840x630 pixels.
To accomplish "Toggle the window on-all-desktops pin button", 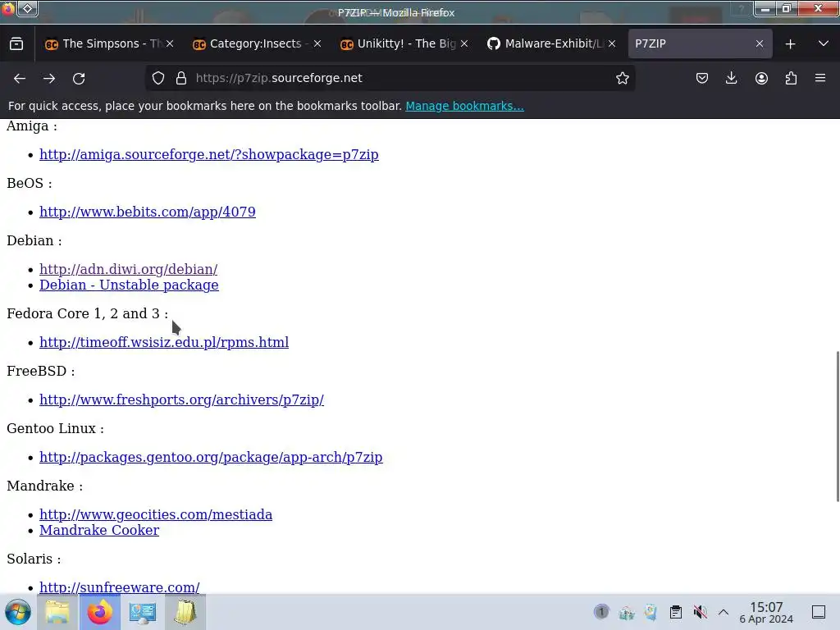I will click(x=28, y=8).
